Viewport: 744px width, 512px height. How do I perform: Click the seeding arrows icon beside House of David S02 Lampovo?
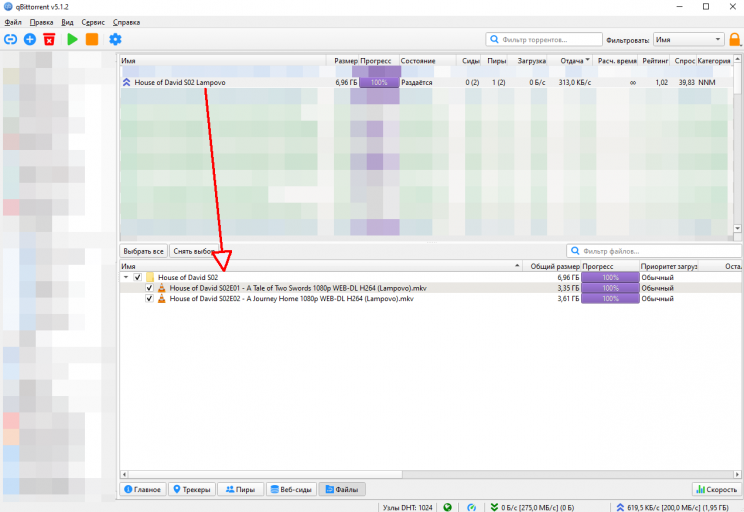126,82
